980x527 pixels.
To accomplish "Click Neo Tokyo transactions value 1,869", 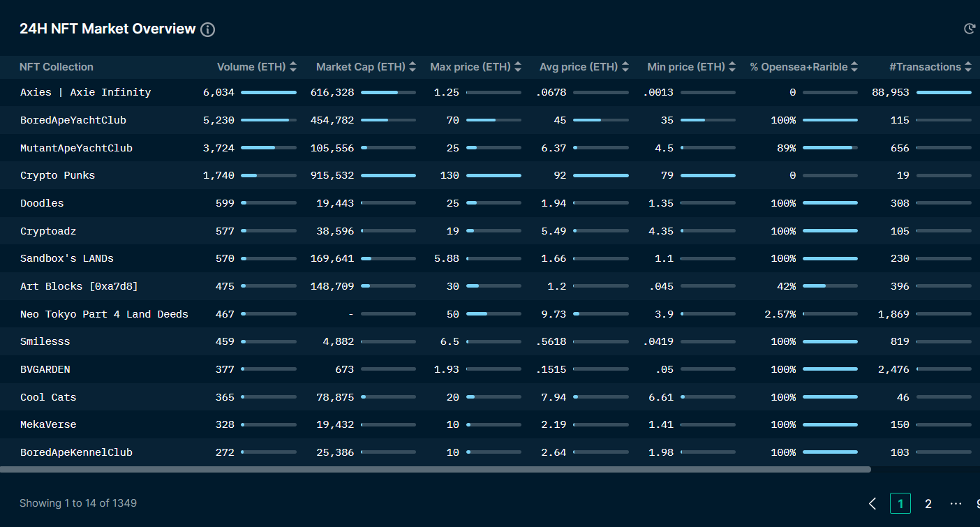I will click(x=894, y=314).
